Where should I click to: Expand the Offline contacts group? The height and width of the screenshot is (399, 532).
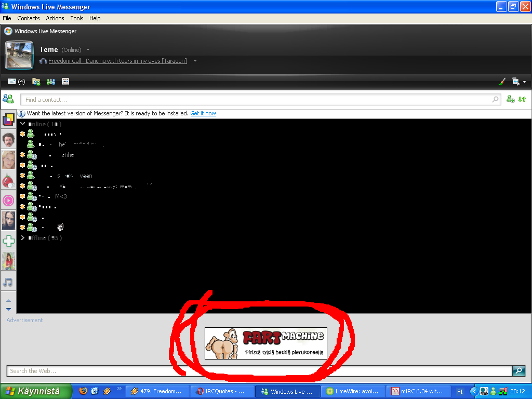point(22,238)
